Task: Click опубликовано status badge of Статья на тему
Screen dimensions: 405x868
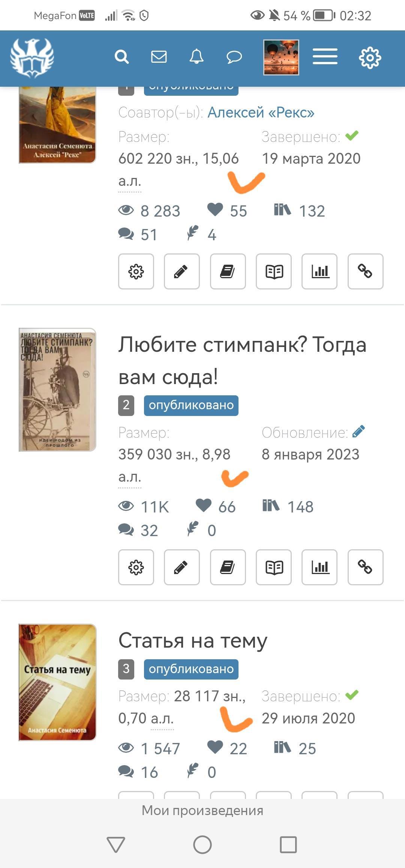Action: pyautogui.click(x=191, y=669)
